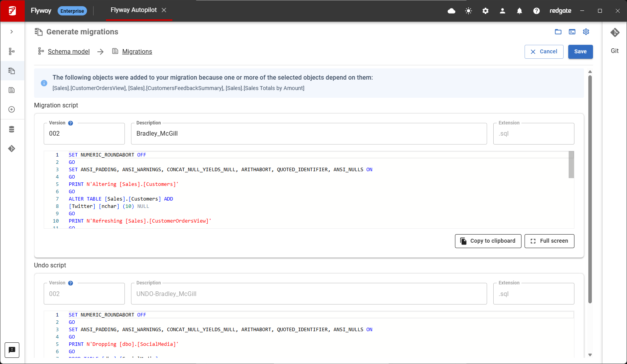Viewport: 627px width, 364px height.
Task: Expand the left sidebar chevron
Action: point(12,32)
